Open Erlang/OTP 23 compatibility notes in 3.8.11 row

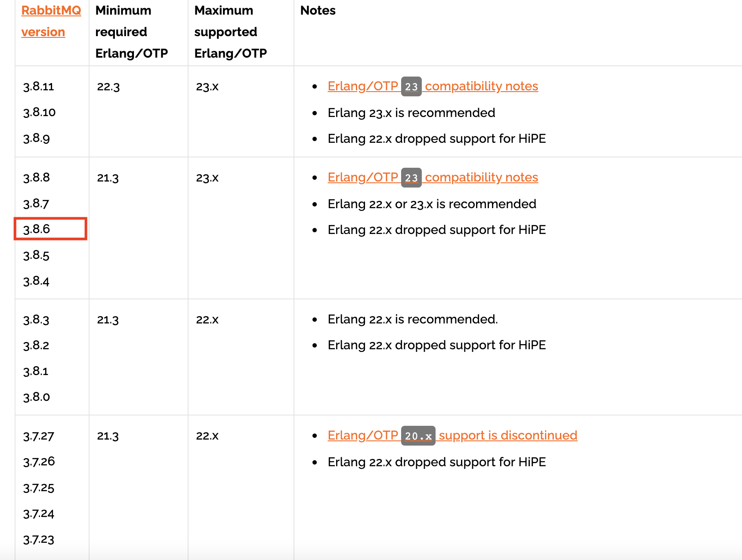coord(433,86)
